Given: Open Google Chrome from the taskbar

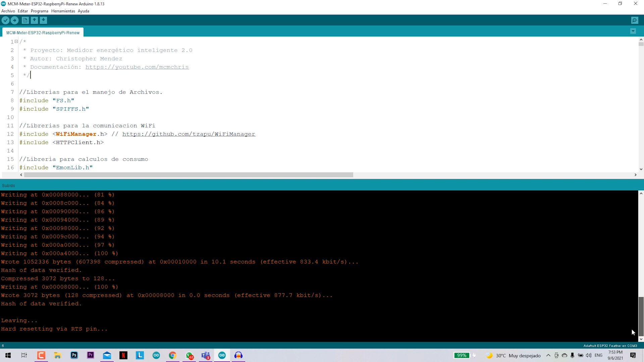Looking at the screenshot, I should [172, 355].
